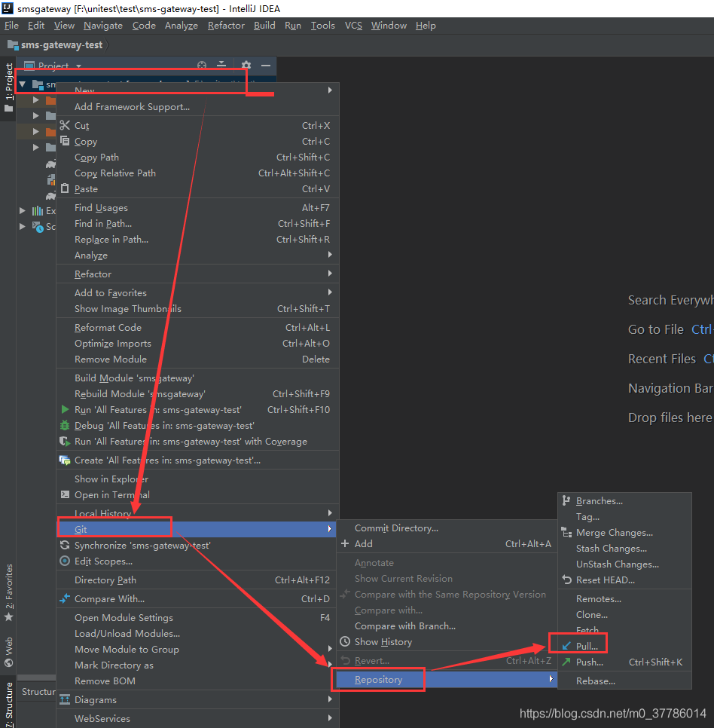Click the Project panel hide (minus) icon
The image size is (714, 728).
point(266,66)
